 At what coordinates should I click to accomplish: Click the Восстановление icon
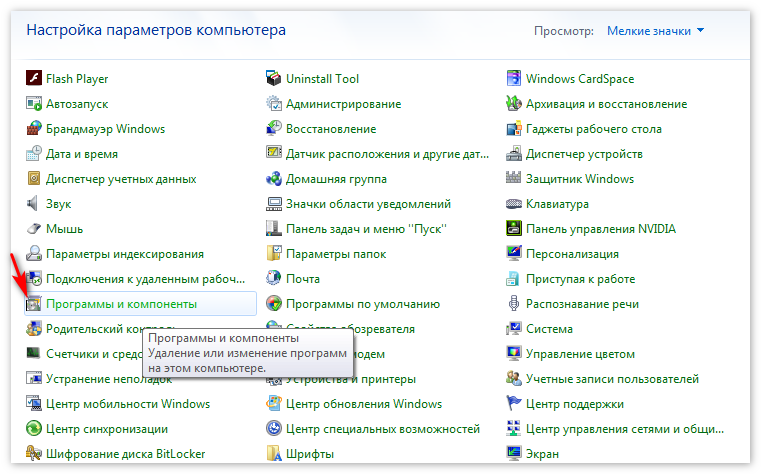(274, 128)
